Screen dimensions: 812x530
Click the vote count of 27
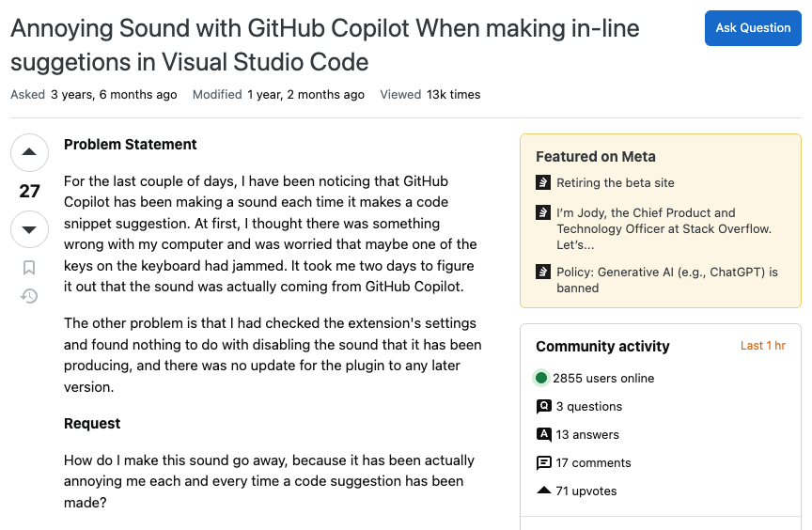(x=29, y=191)
